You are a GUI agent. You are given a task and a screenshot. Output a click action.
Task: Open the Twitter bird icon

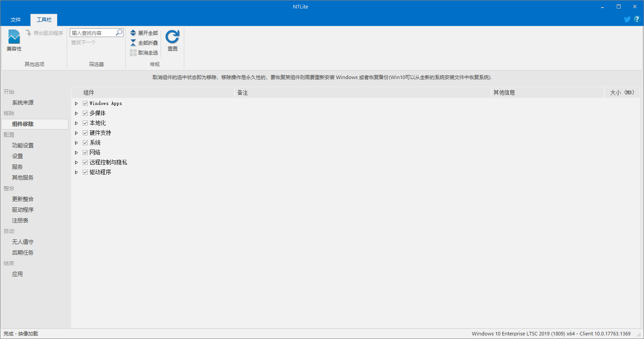coord(627,20)
